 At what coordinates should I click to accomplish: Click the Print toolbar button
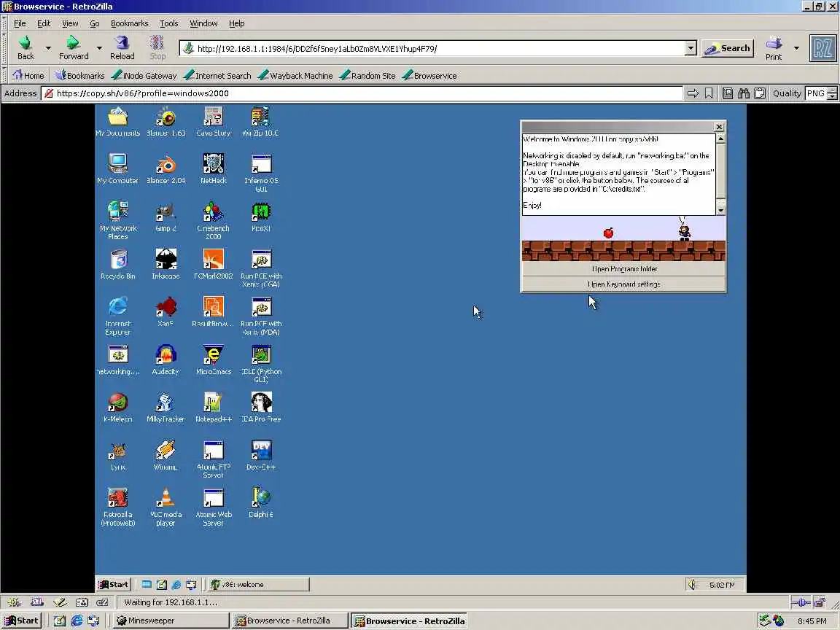pyautogui.click(x=774, y=47)
